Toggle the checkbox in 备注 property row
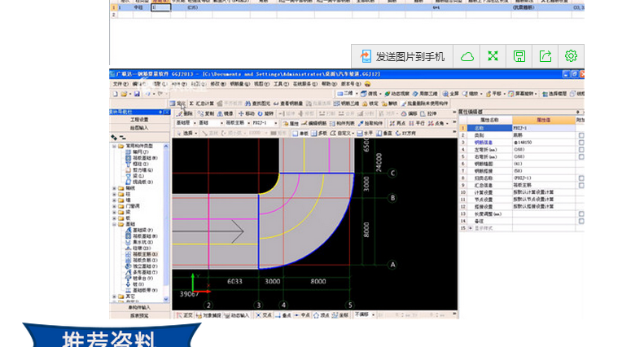The height and width of the screenshot is (347, 644). (x=581, y=222)
